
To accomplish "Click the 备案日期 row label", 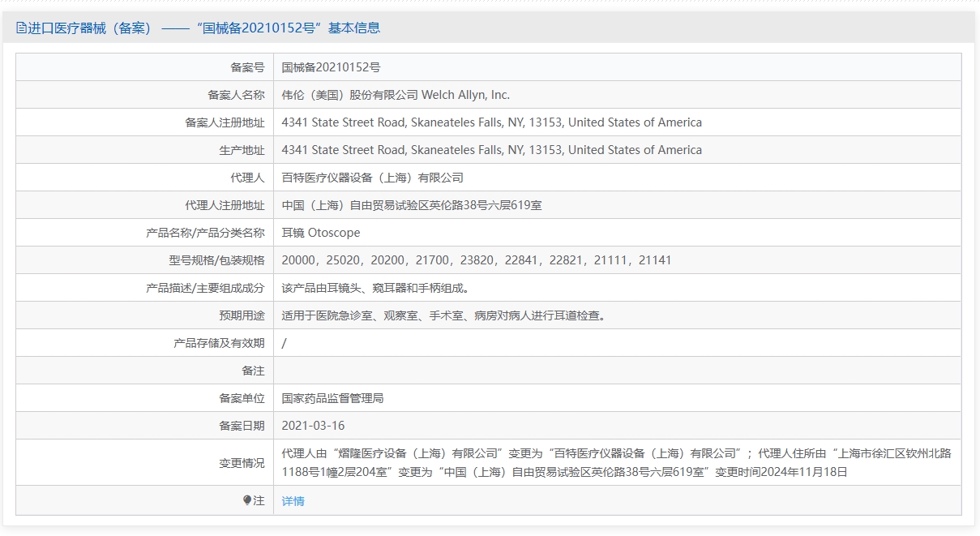I will [x=242, y=426].
